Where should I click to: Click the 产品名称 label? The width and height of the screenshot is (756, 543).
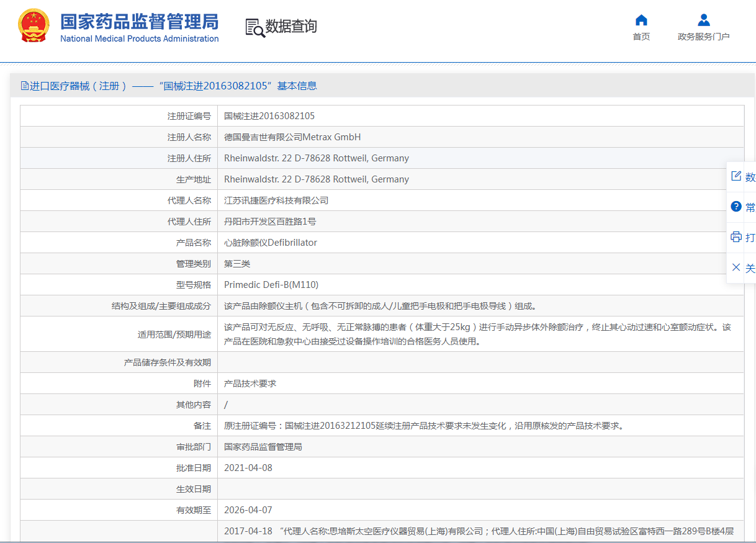(x=194, y=243)
